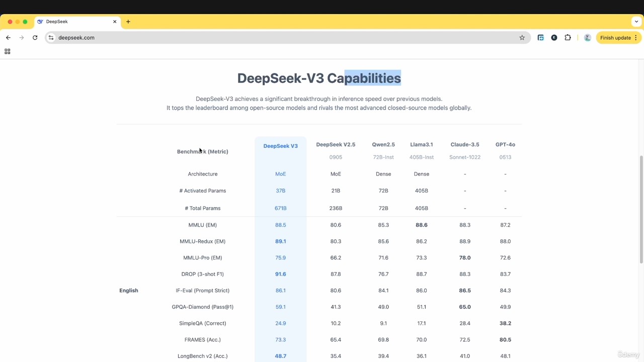Click the FRAMES (Acc.) row label
The width and height of the screenshot is (644, 362).
tap(203, 340)
